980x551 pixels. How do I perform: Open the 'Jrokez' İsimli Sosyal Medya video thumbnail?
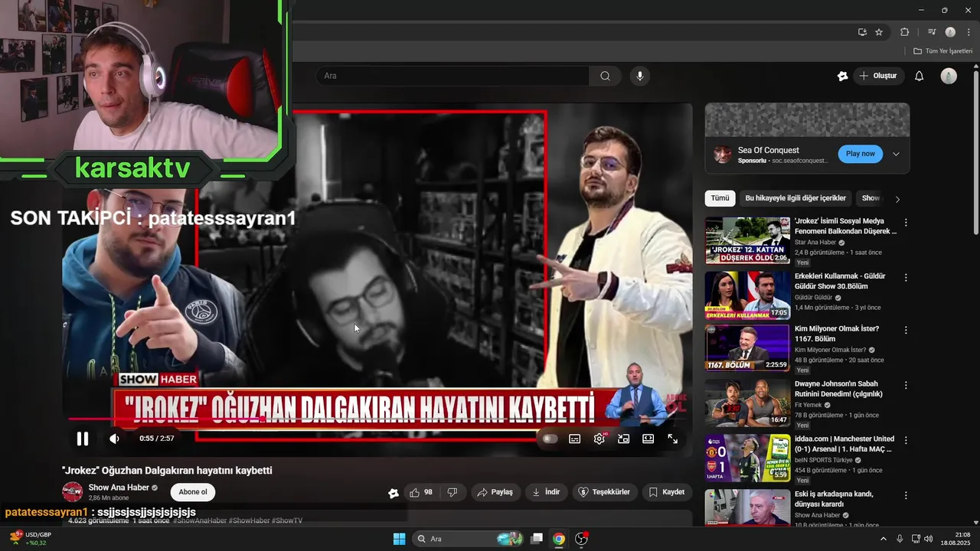click(748, 241)
